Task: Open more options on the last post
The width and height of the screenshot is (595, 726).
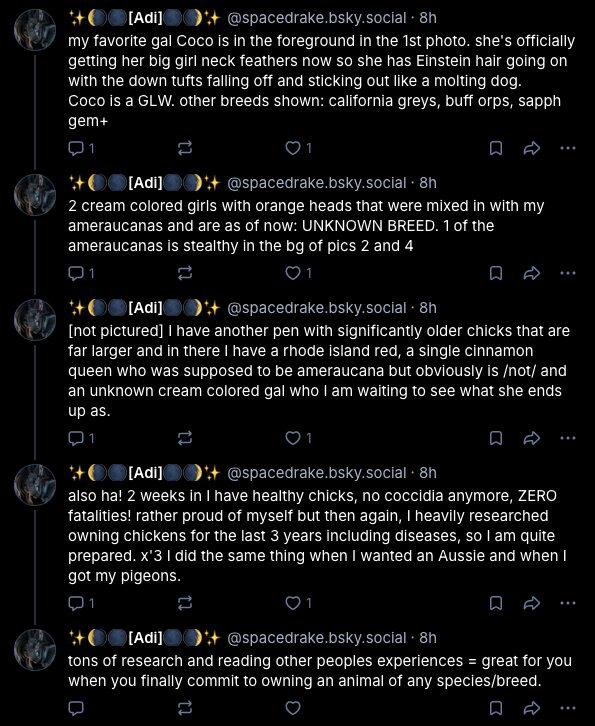Action: pos(568,708)
